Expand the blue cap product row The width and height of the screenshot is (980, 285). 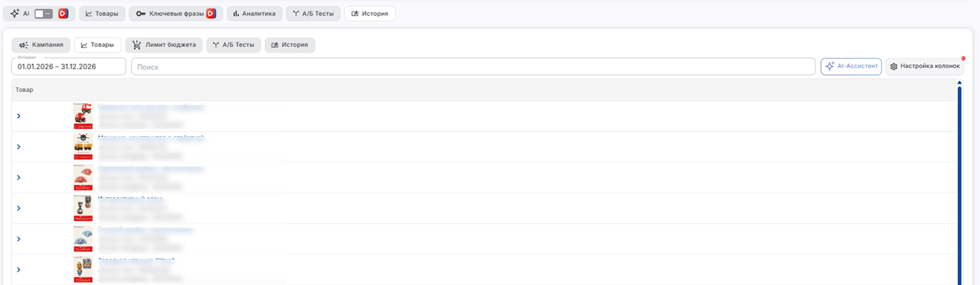click(19, 238)
